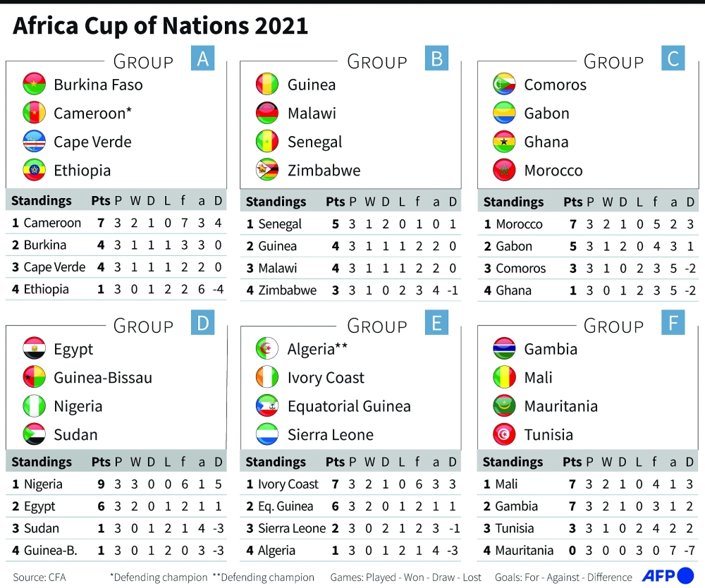Select the Tunisia flag icon

pos(504,434)
